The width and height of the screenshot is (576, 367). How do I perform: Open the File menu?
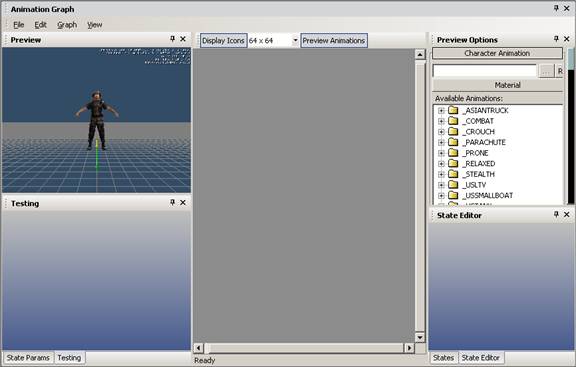point(18,25)
